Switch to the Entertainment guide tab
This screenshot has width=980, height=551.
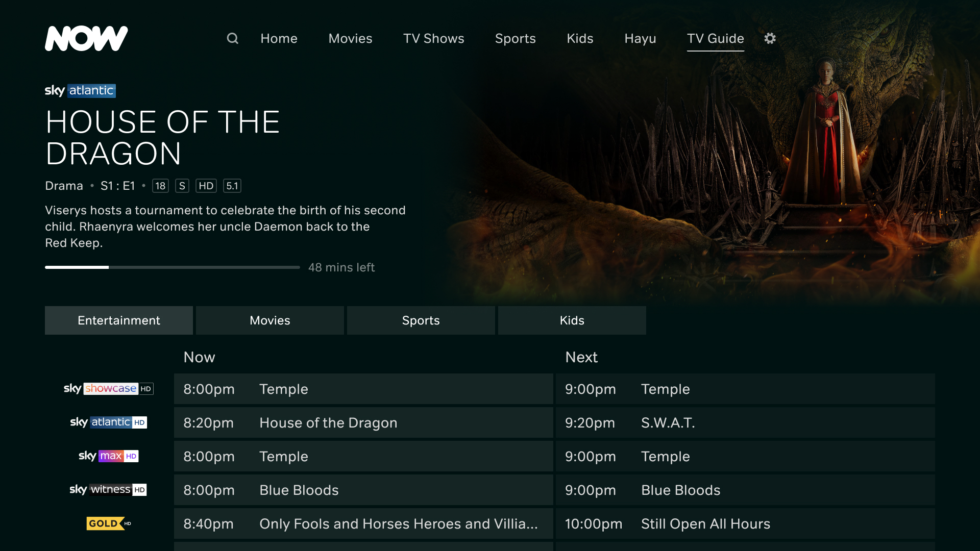point(119,320)
